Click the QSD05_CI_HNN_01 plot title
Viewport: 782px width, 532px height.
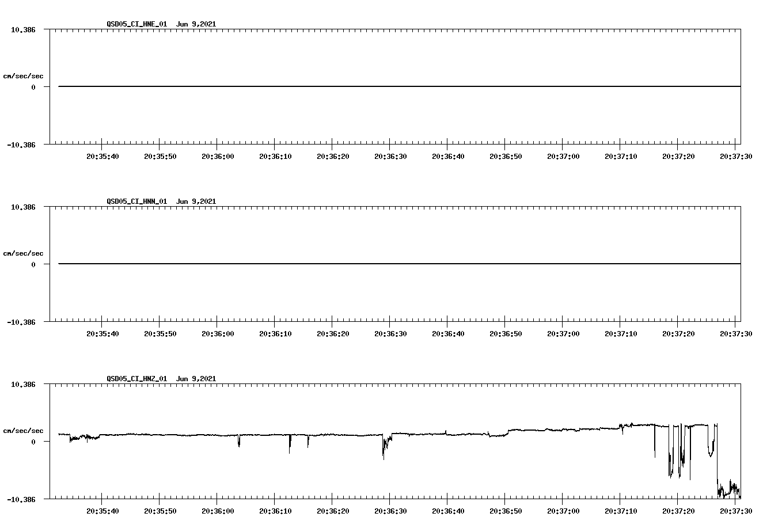coord(161,202)
